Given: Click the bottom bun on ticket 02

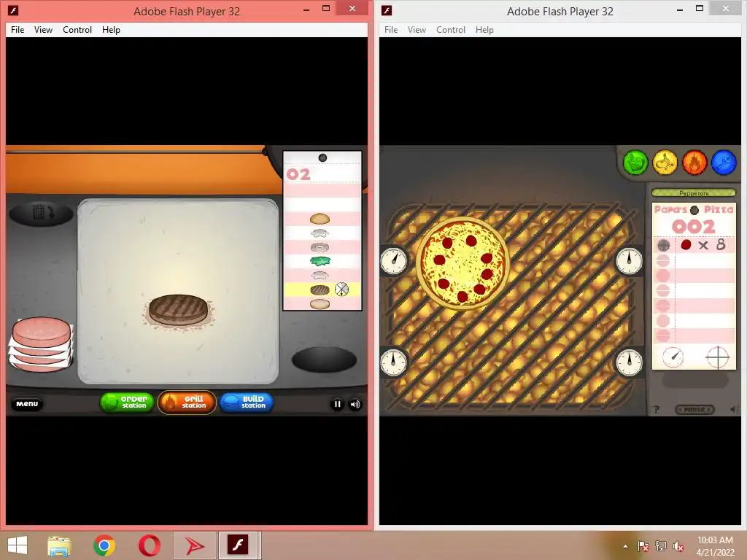Looking at the screenshot, I should (320, 304).
